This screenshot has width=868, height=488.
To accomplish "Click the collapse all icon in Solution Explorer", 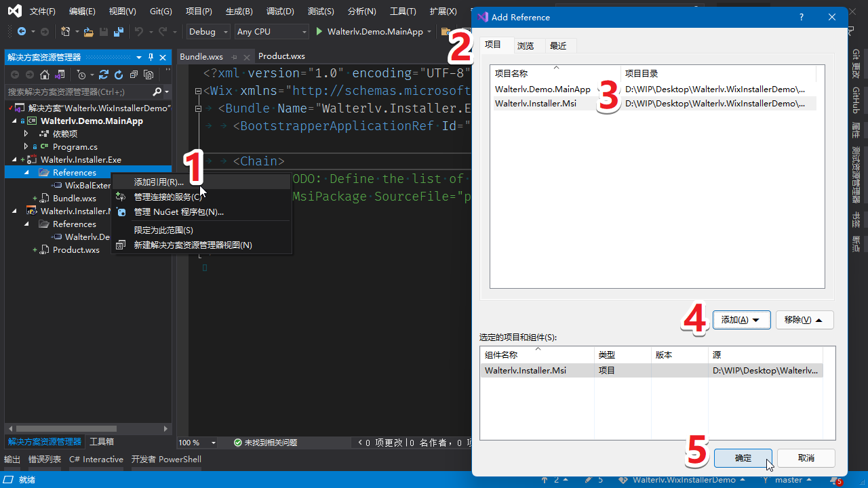I will pyautogui.click(x=134, y=75).
